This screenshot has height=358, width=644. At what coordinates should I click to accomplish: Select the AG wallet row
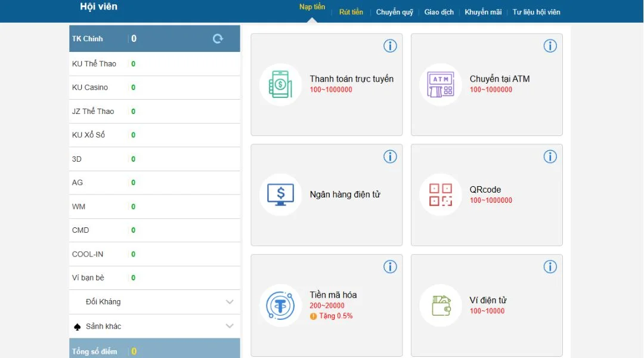tap(154, 183)
